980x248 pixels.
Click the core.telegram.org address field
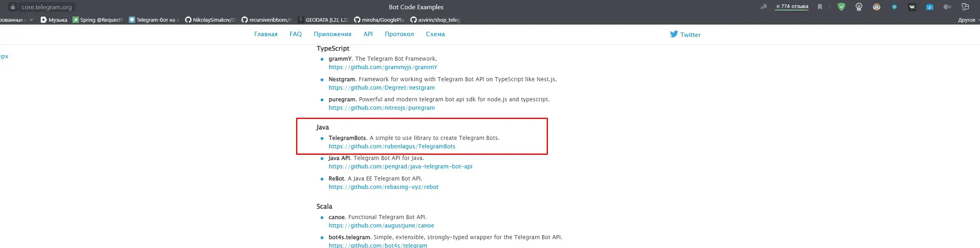[47, 7]
